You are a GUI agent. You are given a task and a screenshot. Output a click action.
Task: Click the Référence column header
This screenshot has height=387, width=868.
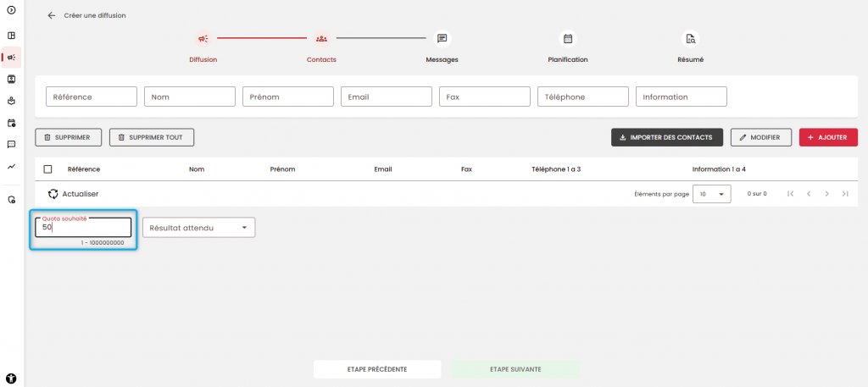pos(84,169)
